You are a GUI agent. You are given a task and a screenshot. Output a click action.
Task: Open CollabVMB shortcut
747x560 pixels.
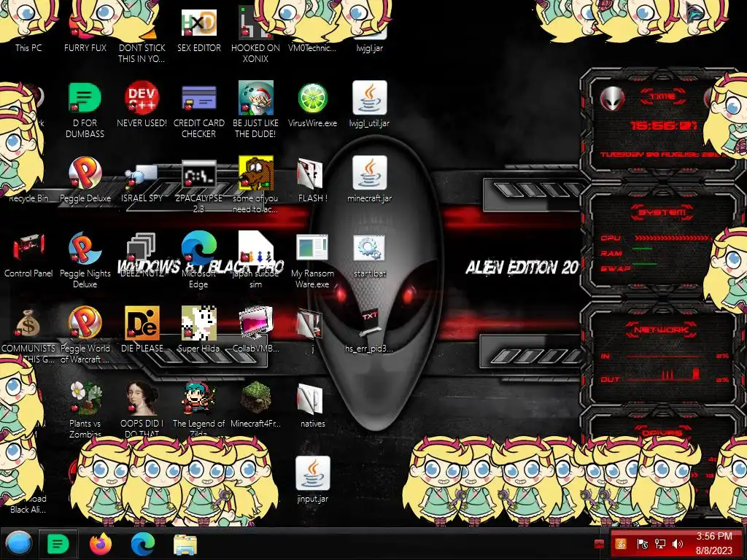point(255,323)
